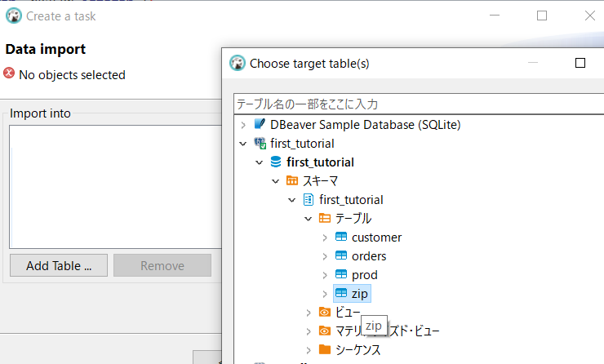Click the スキーマ folder icon

pos(292,180)
